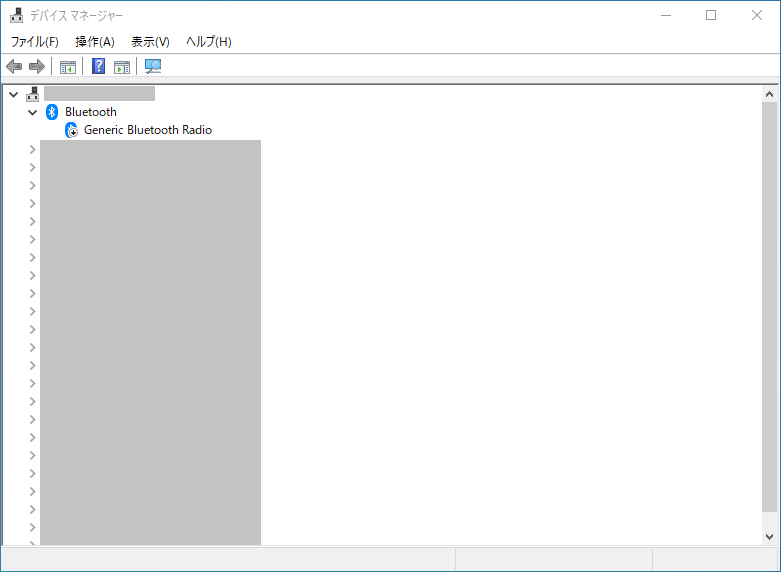Click the vertical scrollbar thumb
The width and height of the screenshot is (781, 572).
tap(769, 306)
